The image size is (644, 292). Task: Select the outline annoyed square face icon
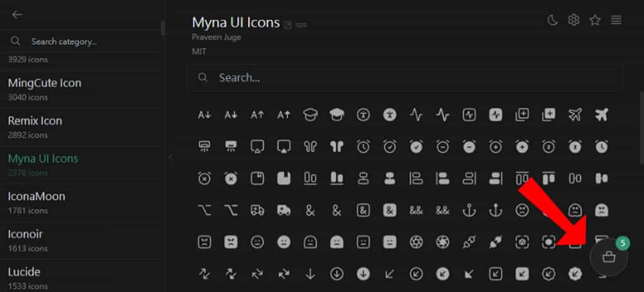pyautogui.click(x=363, y=242)
